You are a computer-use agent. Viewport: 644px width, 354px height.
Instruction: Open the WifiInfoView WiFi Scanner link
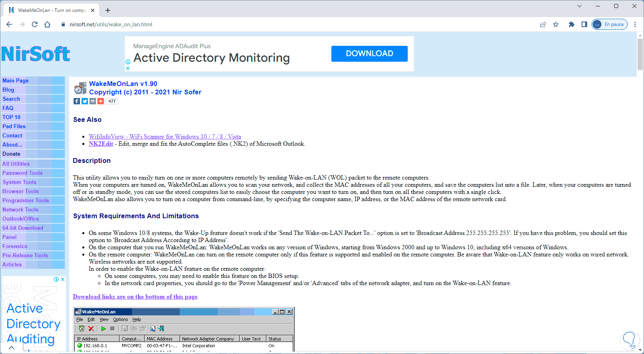tap(165, 137)
